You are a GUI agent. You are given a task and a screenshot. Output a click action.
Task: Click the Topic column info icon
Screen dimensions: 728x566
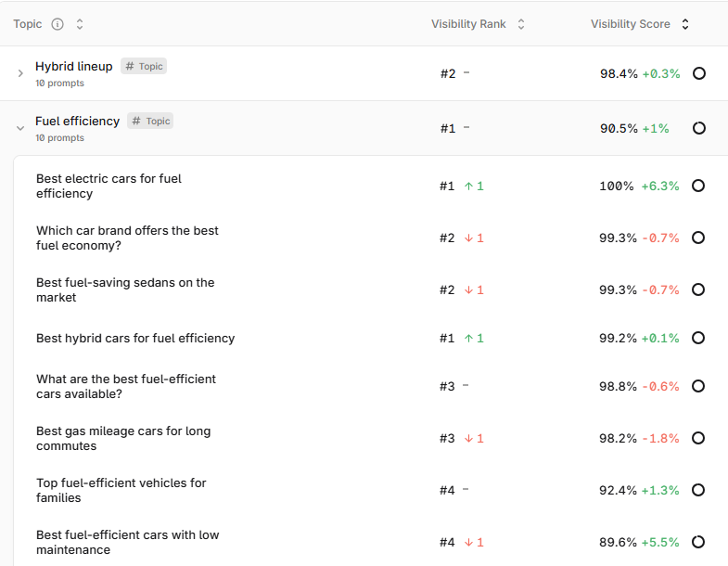[57, 24]
